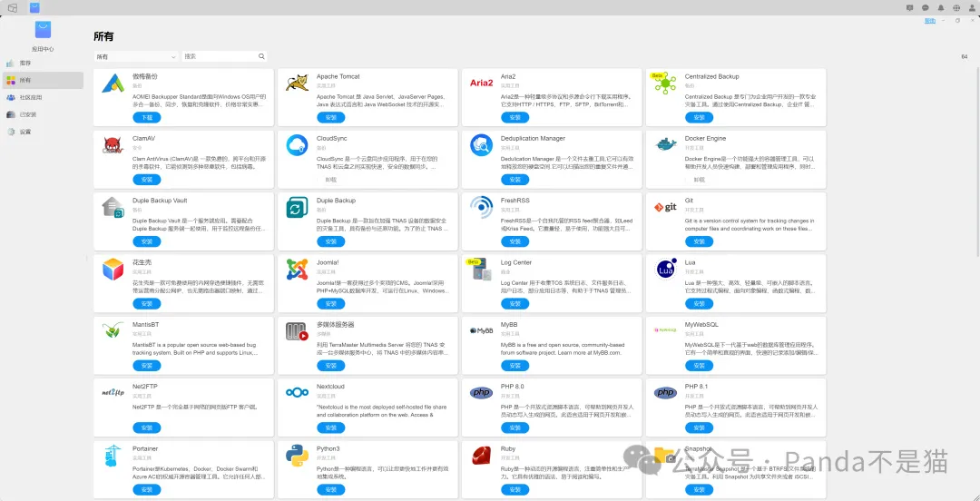Open the desktop view icon in top bar
Screen dimensions: 980x501
13,7
